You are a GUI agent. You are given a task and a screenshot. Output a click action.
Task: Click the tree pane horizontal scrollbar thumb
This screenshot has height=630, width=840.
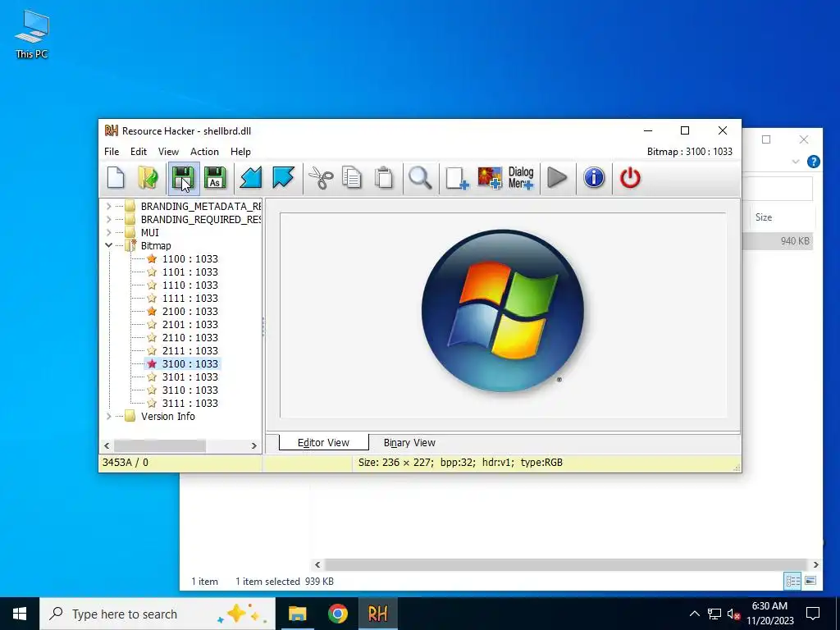(x=160, y=445)
